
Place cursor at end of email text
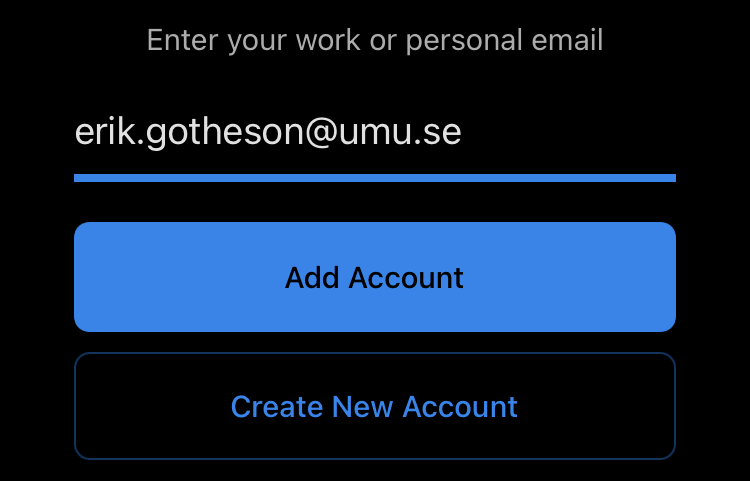463,134
